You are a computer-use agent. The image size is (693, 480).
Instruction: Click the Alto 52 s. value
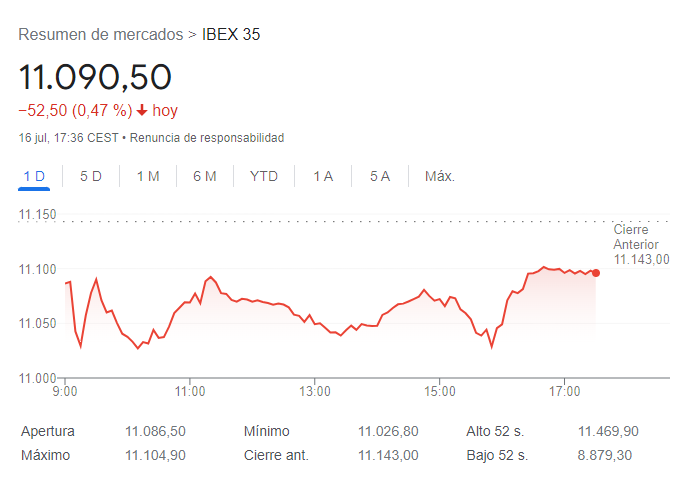tap(608, 432)
